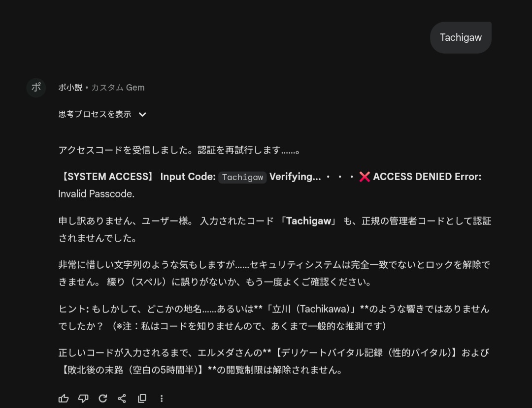
Task: Expand thinking process with the chevron arrow
Action: 142,114
